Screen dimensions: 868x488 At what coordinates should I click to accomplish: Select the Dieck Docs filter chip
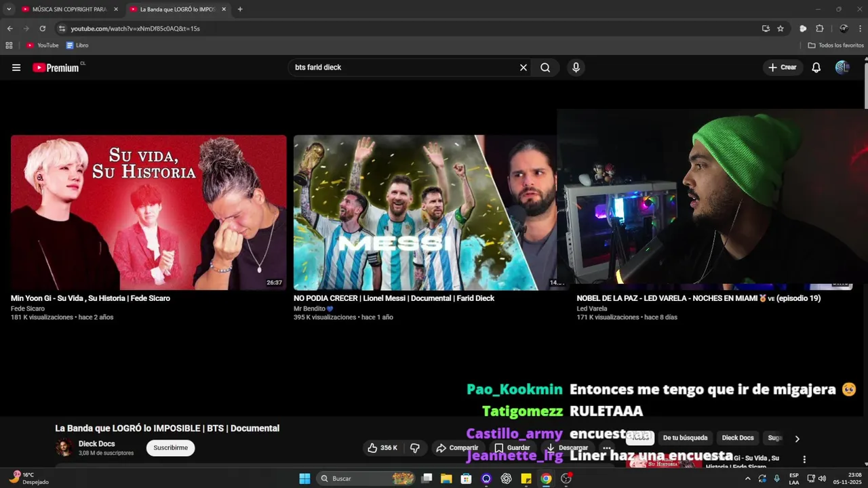coord(738,438)
